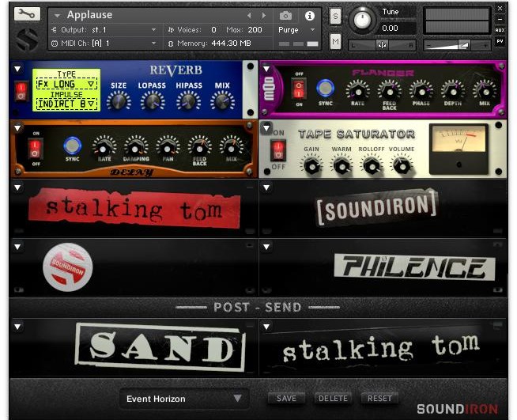Toggle the AUX sends button
This screenshot has height=420, width=517.
[x=500, y=30]
